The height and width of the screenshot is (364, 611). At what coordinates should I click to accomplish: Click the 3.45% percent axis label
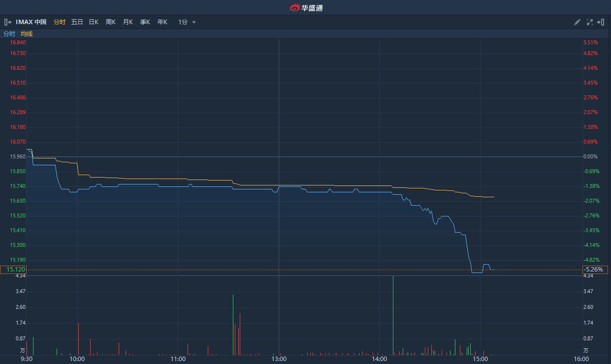tap(590, 83)
